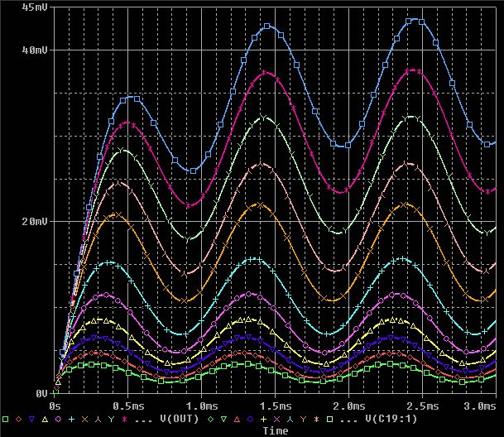Click the 2.5ms x-axis label

click(x=423, y=406)
